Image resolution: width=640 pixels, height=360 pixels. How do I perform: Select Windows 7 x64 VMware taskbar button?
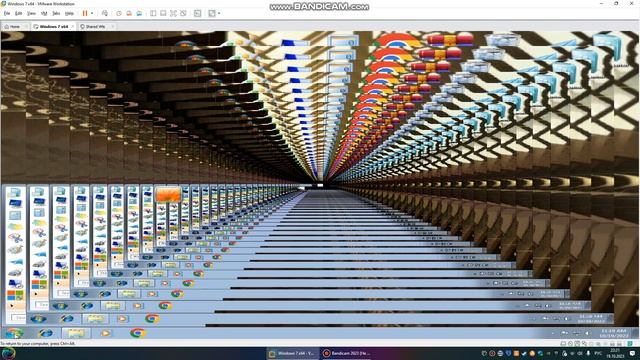click(292, 353)
